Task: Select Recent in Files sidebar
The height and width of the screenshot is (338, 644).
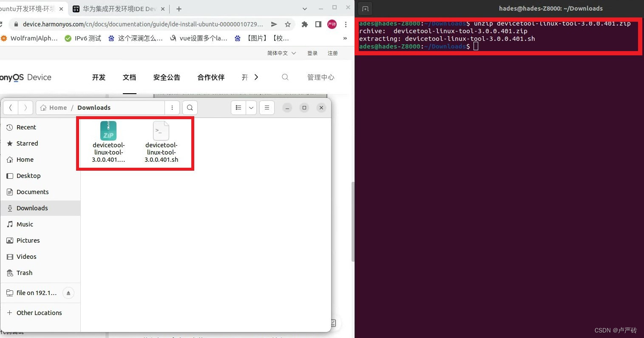Action: [40, 127]
